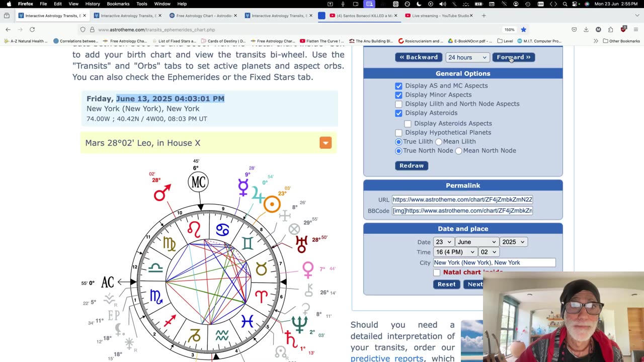Open macOS Spotlight search
This screenshot has height=362, width=644.
pyautogui.click(x=565, y=4)
